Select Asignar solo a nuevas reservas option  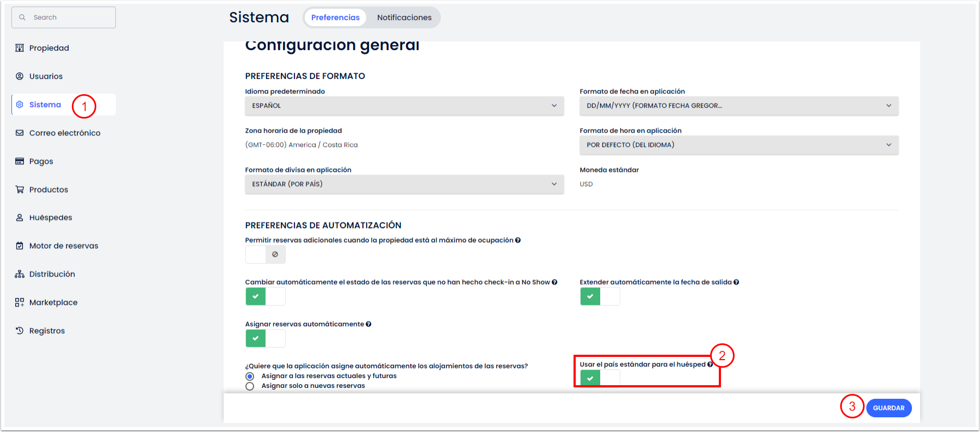tap(250, 386)
